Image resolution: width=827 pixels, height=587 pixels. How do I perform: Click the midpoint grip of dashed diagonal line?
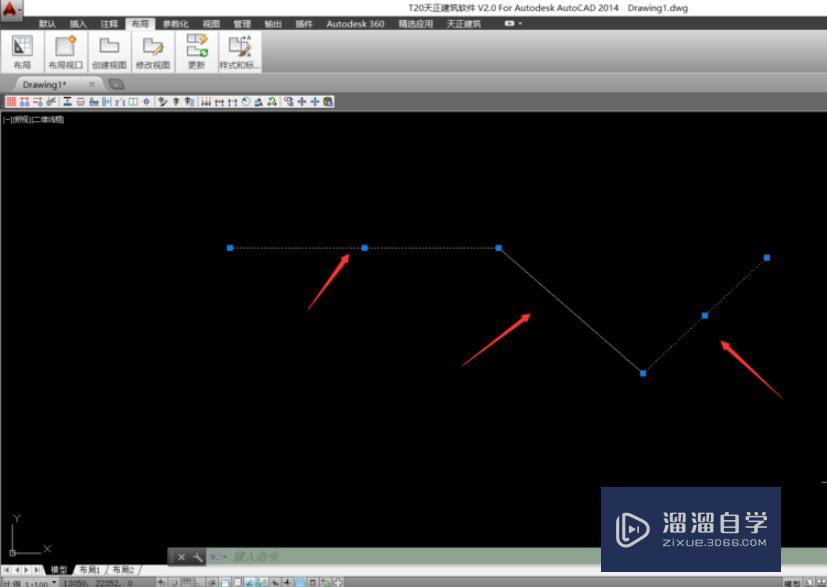pos(705,315)
